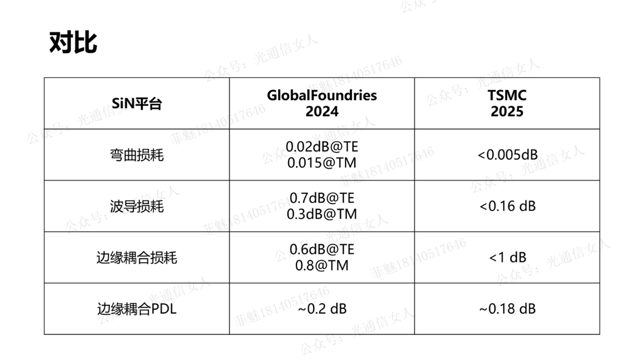
Task: Click the 0.8@TM value
Action: [322, 265]
